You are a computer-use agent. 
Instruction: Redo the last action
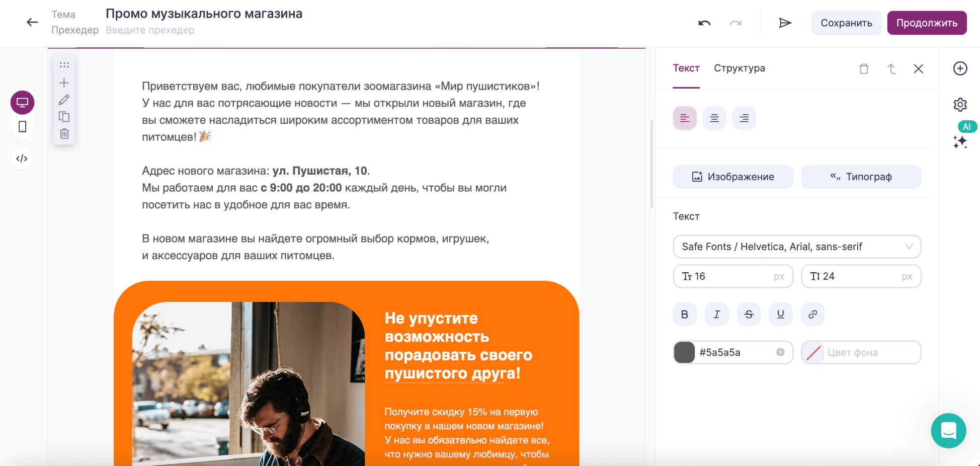point(736,23)
